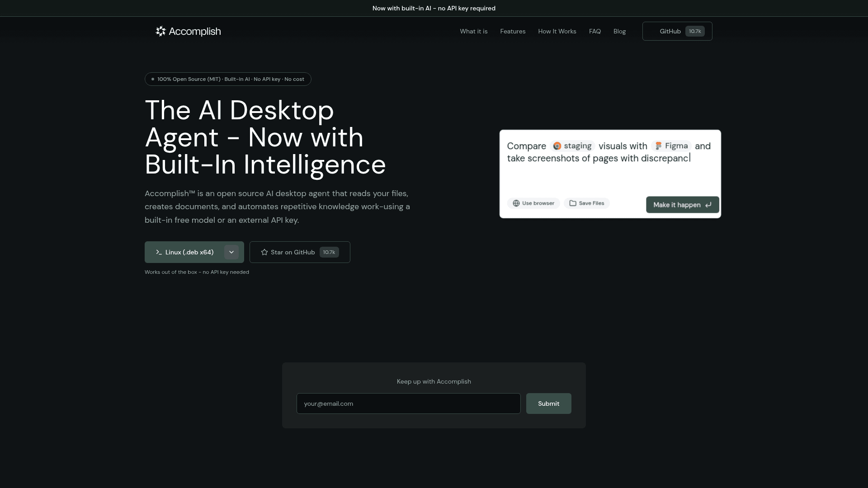This screenshot has height=488, width=868.
Task: Submit the newsletter signup form
Action: [548, 404]
